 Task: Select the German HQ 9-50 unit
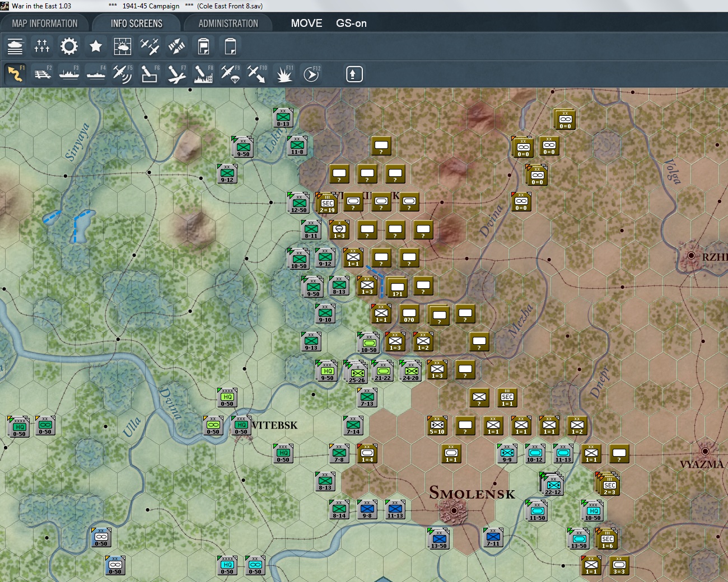point(327,370)
